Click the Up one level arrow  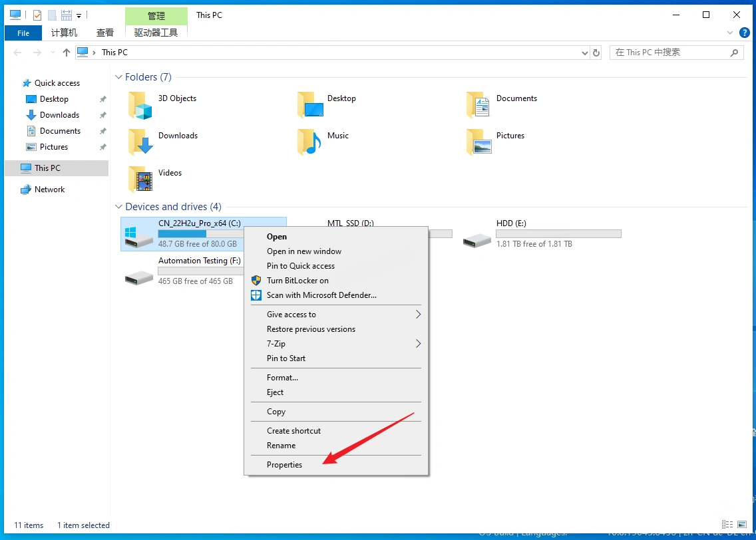pyautogui.click(x=67, y=53)
